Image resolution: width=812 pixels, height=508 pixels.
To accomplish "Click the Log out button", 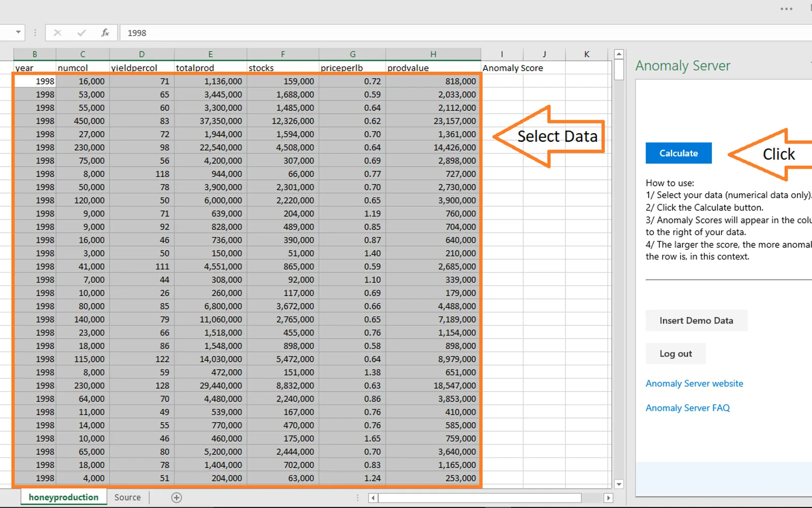I will (675, 354).
